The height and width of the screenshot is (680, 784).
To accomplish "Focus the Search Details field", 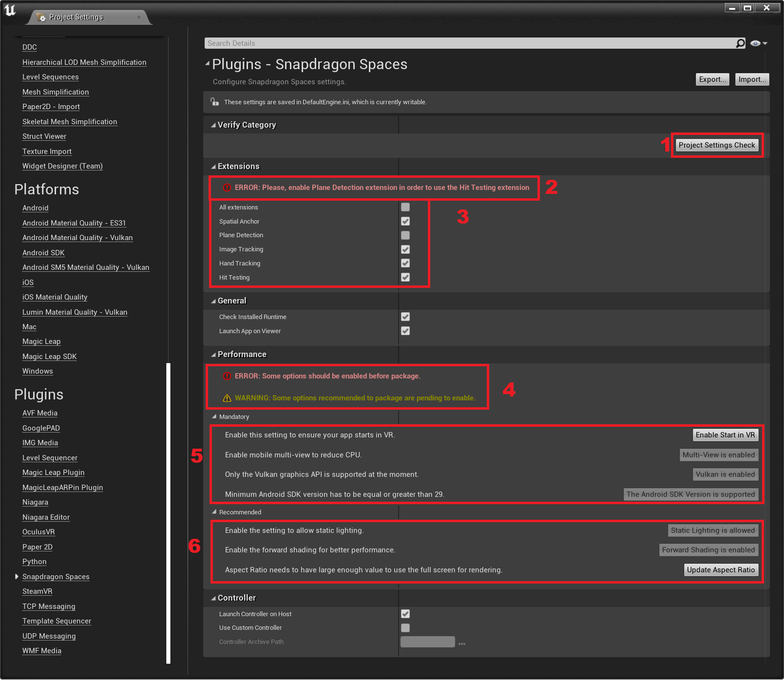I will pyautogui.click(x=470, y=43).
